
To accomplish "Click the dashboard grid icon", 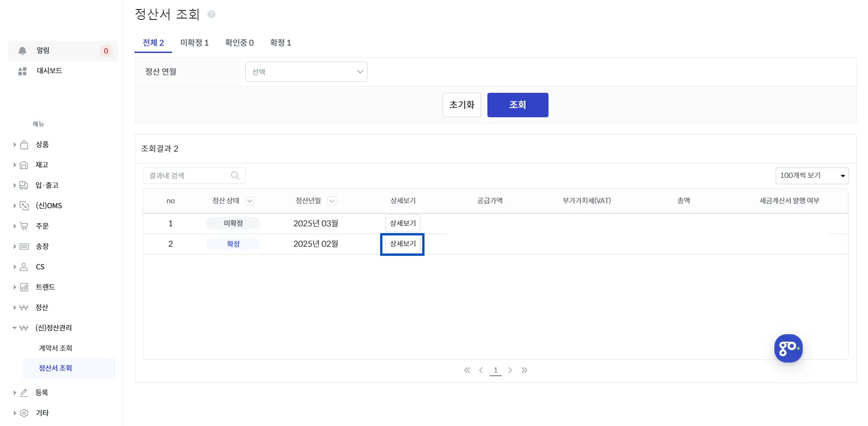I will [22, 71].
